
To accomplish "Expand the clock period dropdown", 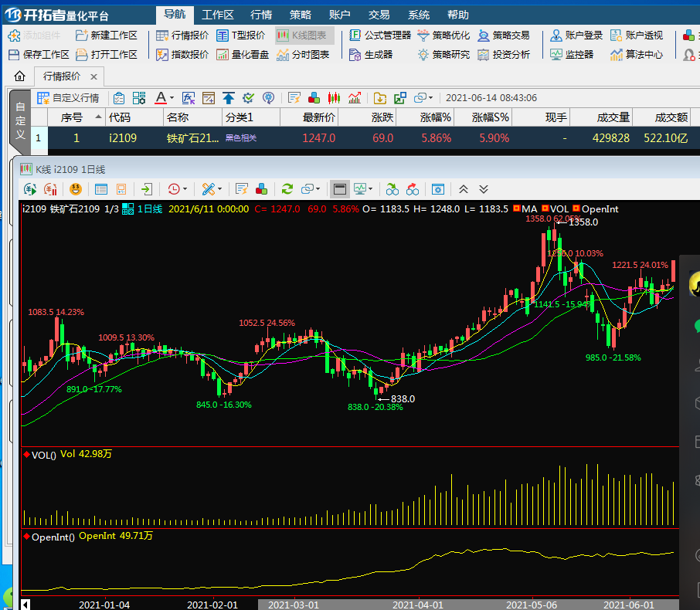I will [x=185, y=189].
